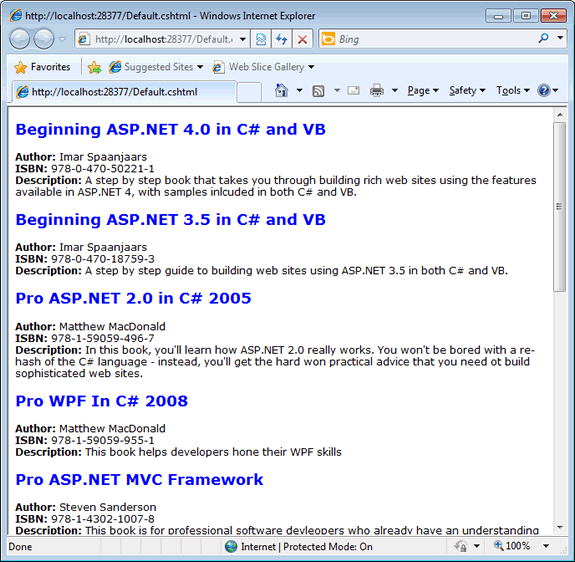Click the vertical scrollbar thumb

560,207
